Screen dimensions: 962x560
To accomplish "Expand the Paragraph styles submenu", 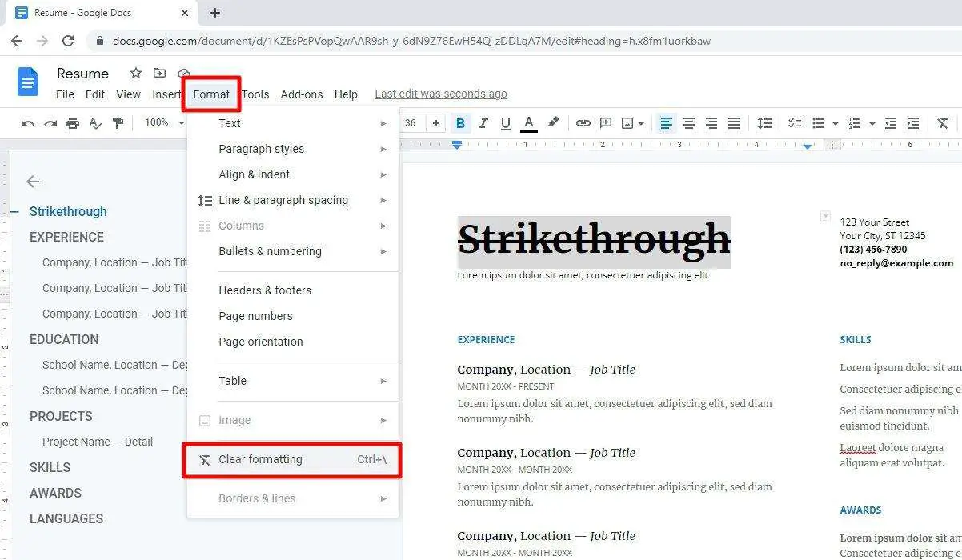I will click(x=293, y=149).
